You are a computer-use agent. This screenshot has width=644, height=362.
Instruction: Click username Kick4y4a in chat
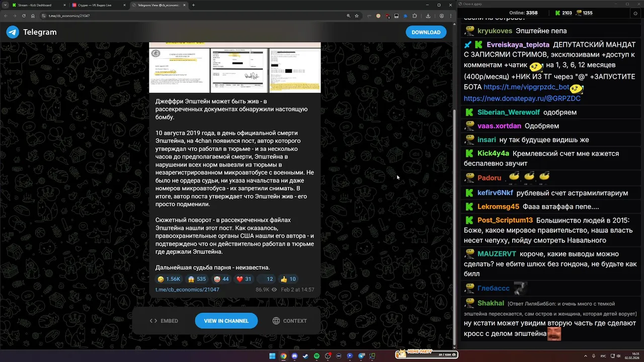[493, 153]
